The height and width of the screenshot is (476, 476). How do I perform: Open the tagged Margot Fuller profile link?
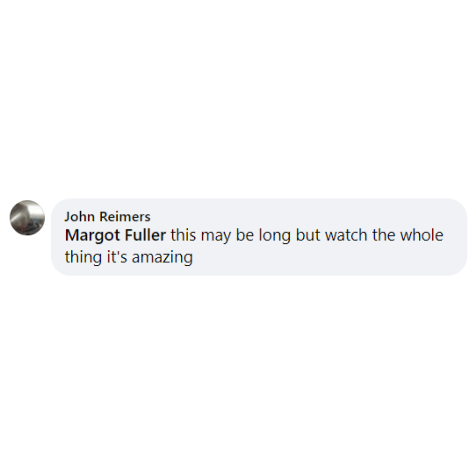(x=115, y=235)
